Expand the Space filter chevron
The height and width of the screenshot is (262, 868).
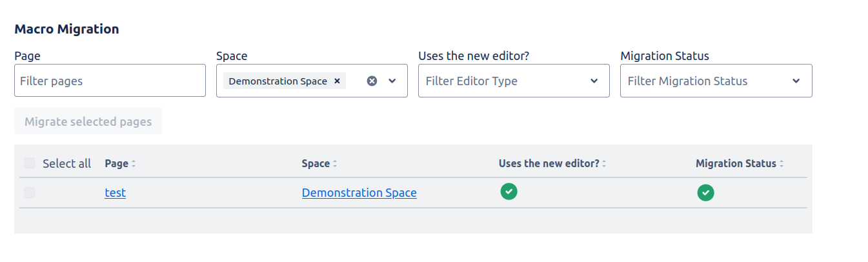pyautogui.click(x=392, y=81)
